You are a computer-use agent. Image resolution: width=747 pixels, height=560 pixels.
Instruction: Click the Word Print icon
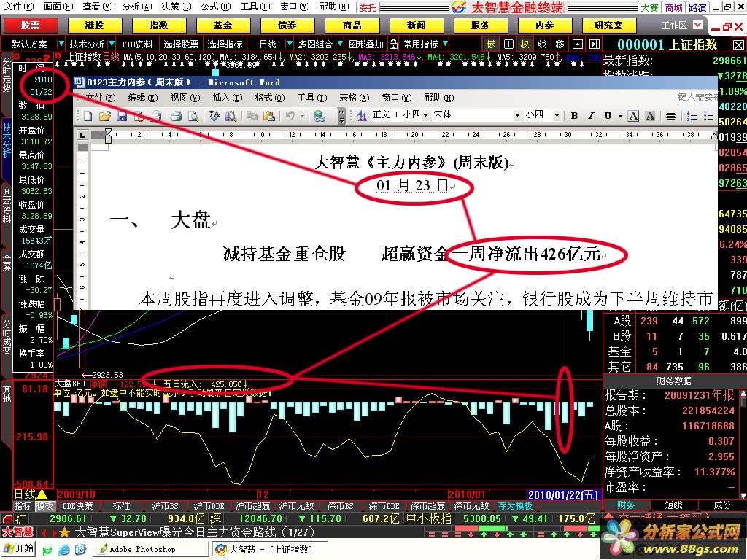[x=176, y=116]
